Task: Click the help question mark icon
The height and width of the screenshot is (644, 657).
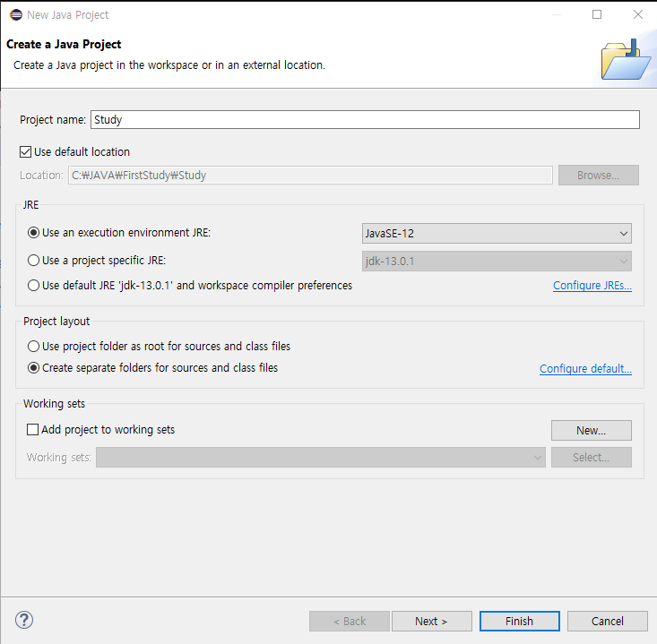Action: [24, 620]
